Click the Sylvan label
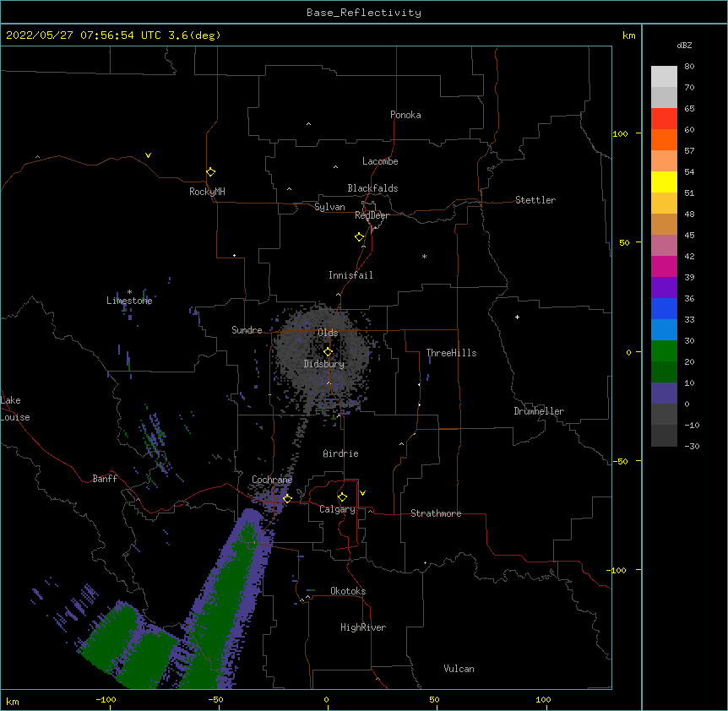This screenshot has height=711, width=728. [329, 207]
